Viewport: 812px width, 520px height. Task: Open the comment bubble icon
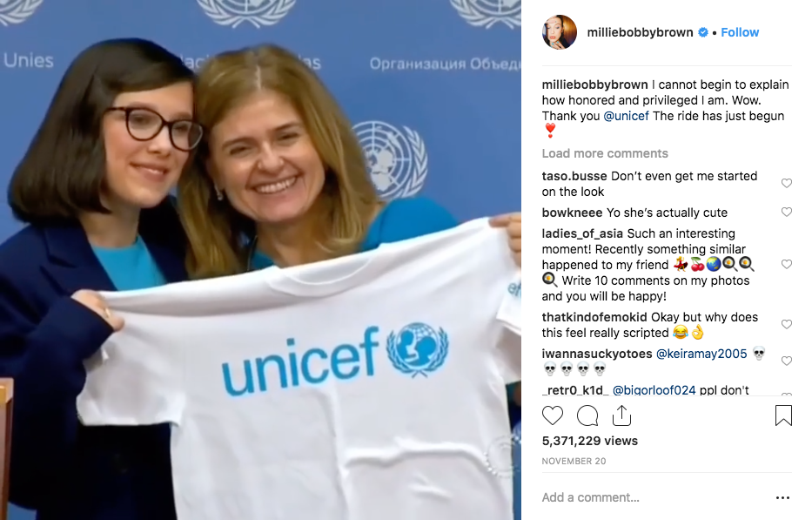(x=587, y=415)
